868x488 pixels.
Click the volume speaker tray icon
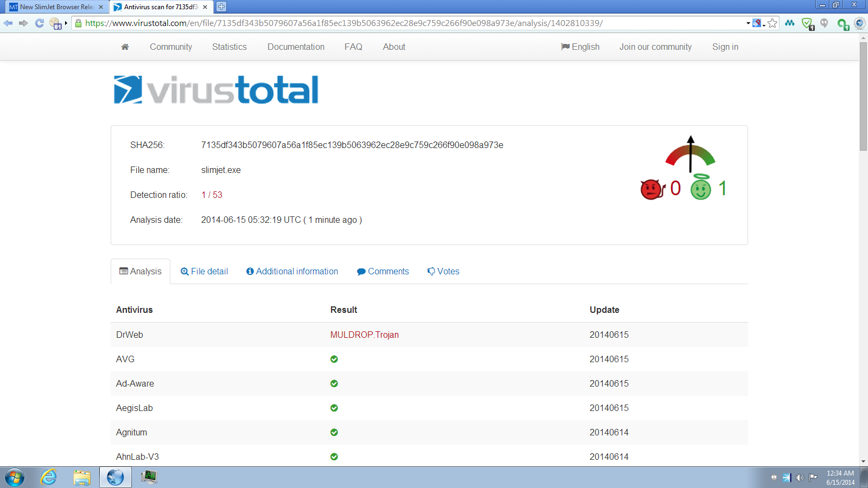tap(800, 478)
